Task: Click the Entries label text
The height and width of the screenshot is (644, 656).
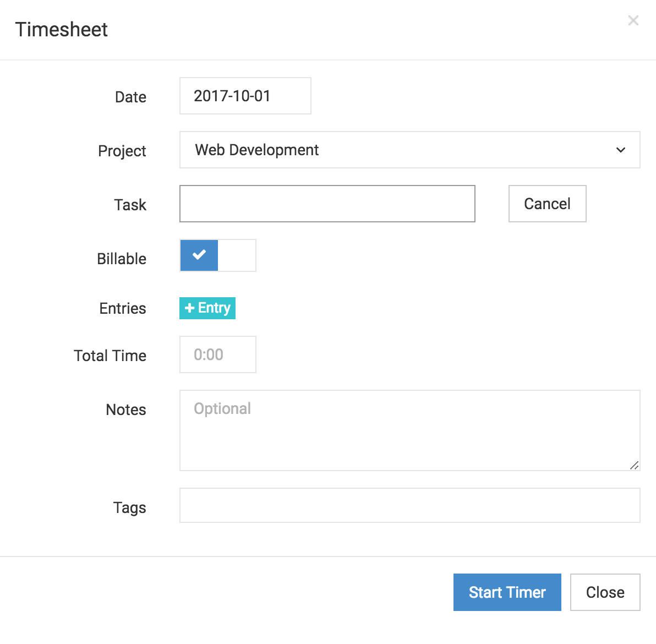Action: (123, 308)
